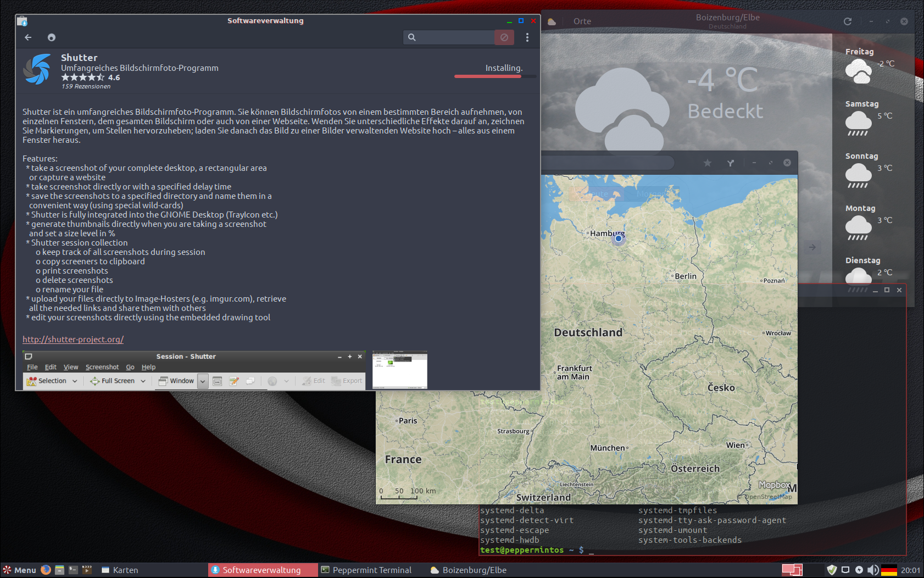924x578 pixels.
Task: Cancel search with the red clear button
Action: [x=504, y=37]
